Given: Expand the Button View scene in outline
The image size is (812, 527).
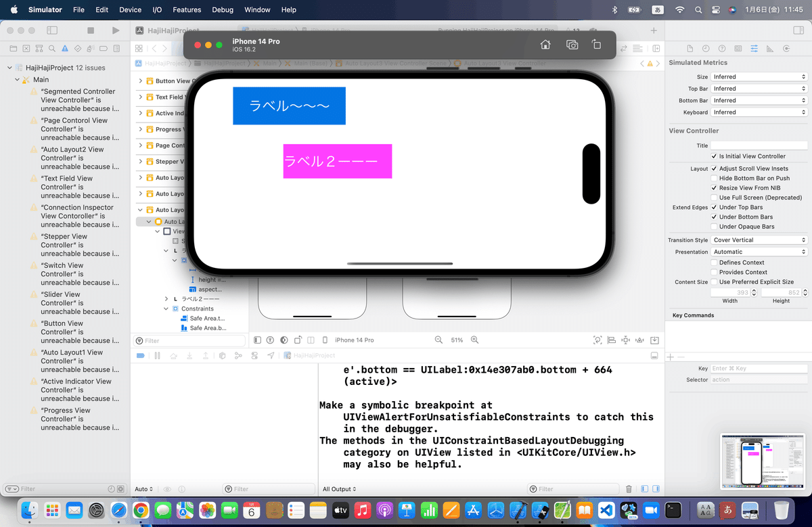Looking at the screenshot, I should click(x=141, y=81).
